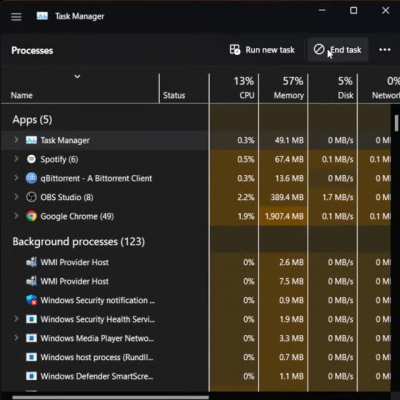The height and width of the screenshot is (400, 400).
Task: Click the Run new task icon
Action: coord(235,50)
